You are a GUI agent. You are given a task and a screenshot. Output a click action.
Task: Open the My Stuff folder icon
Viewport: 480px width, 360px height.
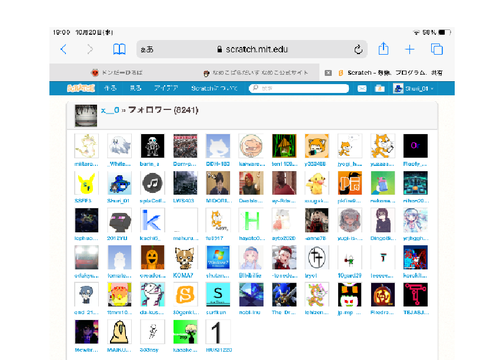379,88
